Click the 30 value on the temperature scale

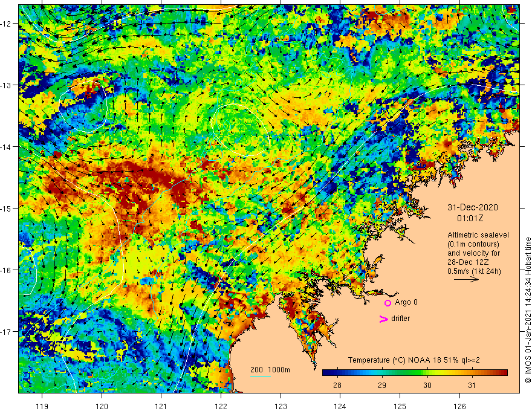427,385
